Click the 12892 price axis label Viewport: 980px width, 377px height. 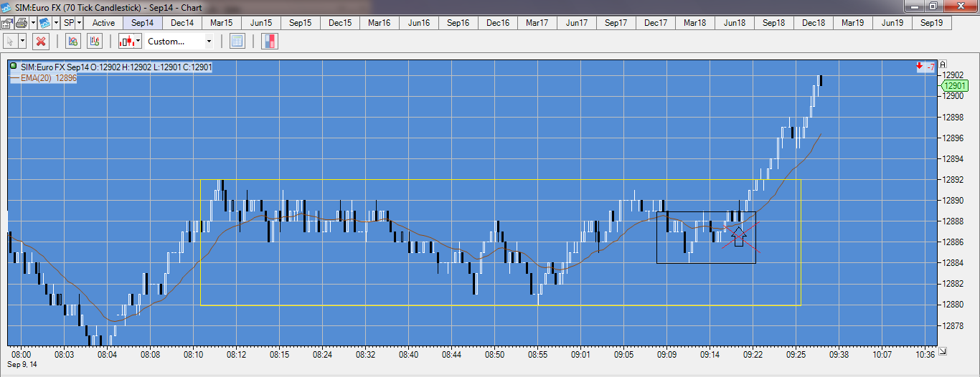pyautogui.click(x=954, y=179)
